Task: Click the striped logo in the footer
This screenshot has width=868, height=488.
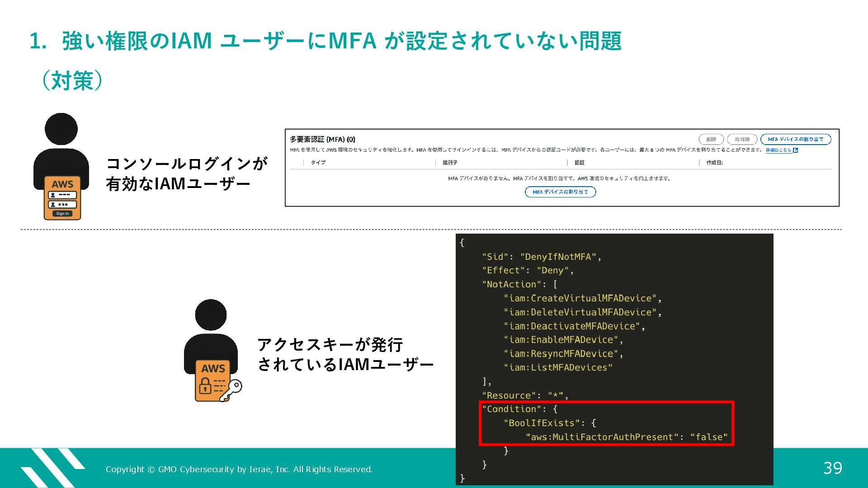Action: 52,468
